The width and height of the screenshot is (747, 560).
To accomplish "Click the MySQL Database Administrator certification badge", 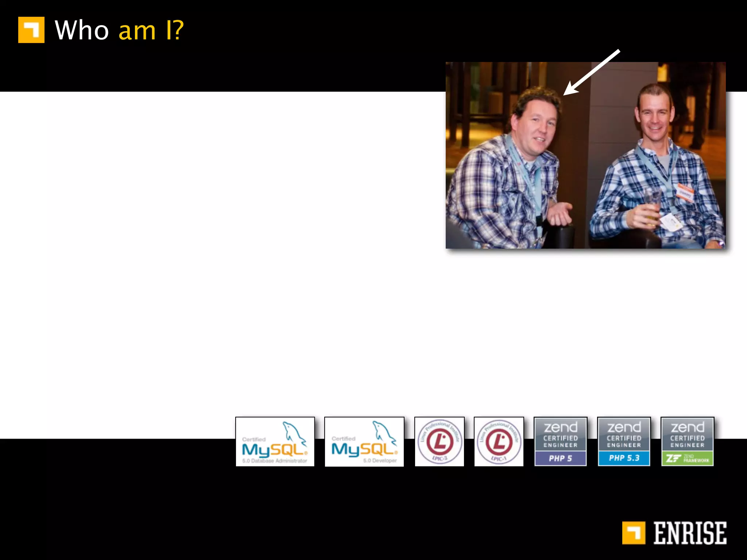I will 275,442.
